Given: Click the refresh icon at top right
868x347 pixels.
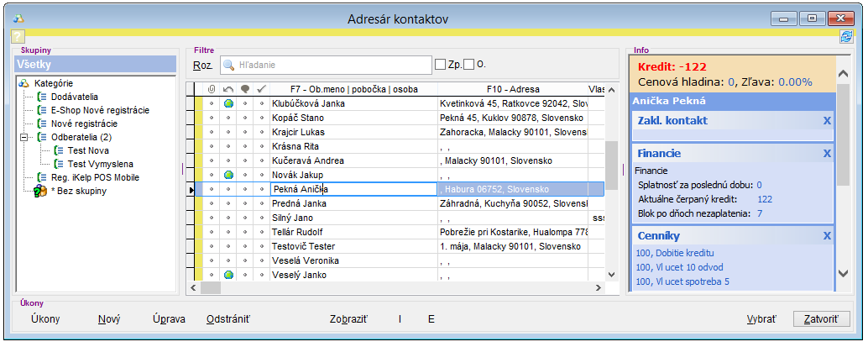Looking at the screenshot, I should tap(846, 36).
